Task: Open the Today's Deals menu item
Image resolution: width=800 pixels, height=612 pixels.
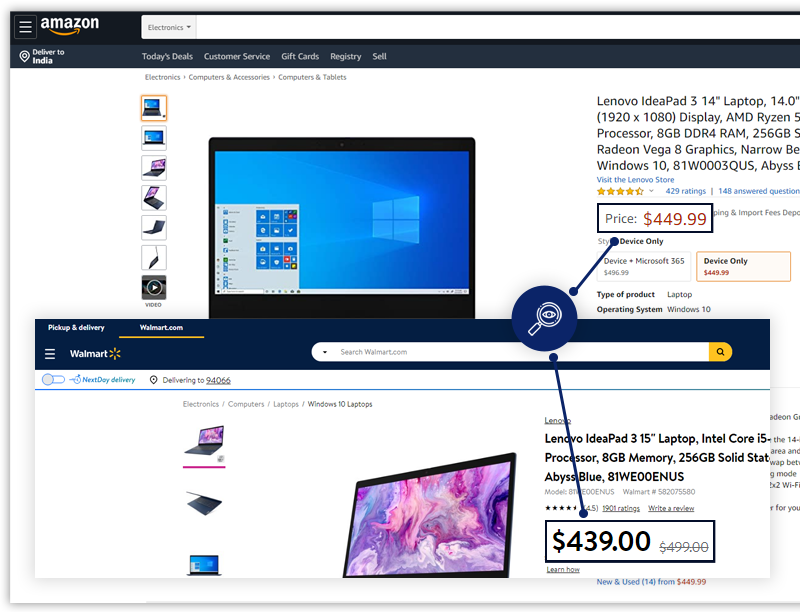Action: [167, 57]
